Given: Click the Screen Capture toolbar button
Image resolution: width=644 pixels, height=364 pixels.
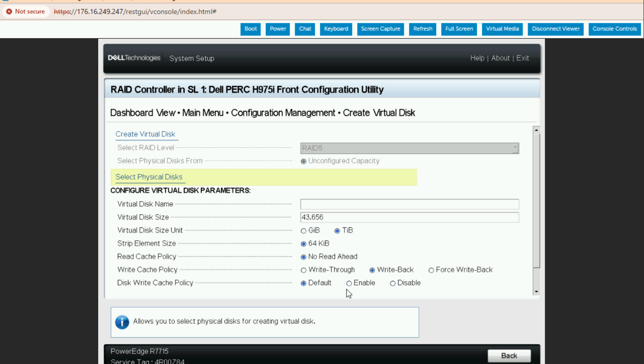Looking at the screenshot, I should [380, 29].
